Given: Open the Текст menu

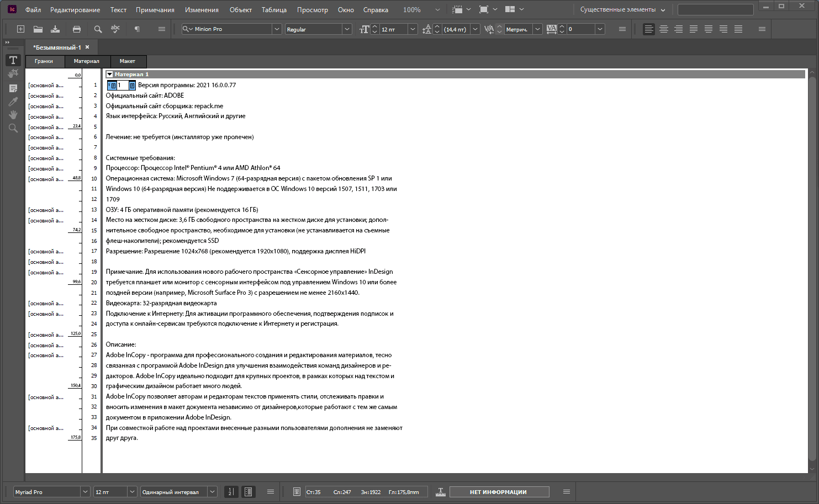Looking at the screenshot, I should coord(118,10).
